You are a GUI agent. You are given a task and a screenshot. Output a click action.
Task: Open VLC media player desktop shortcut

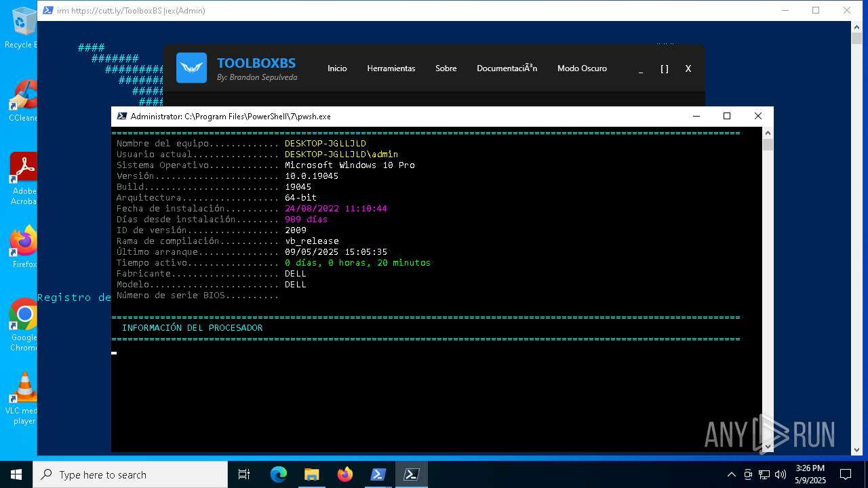coord(23,399)
